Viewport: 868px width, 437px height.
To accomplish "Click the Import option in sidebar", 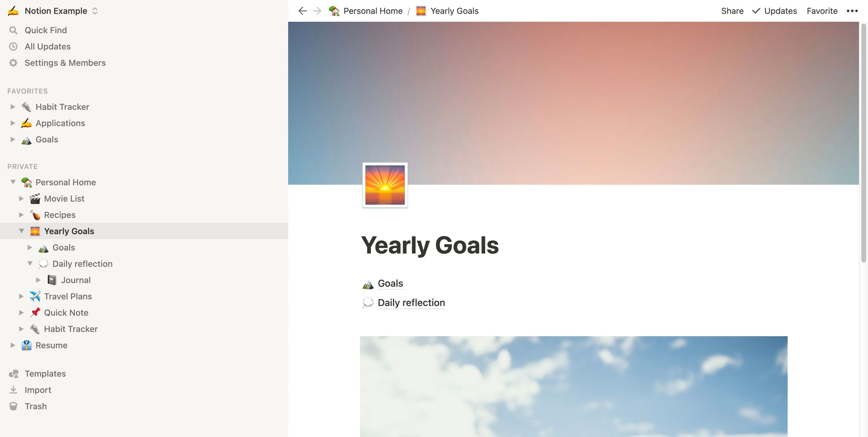I will coord(38,389).
